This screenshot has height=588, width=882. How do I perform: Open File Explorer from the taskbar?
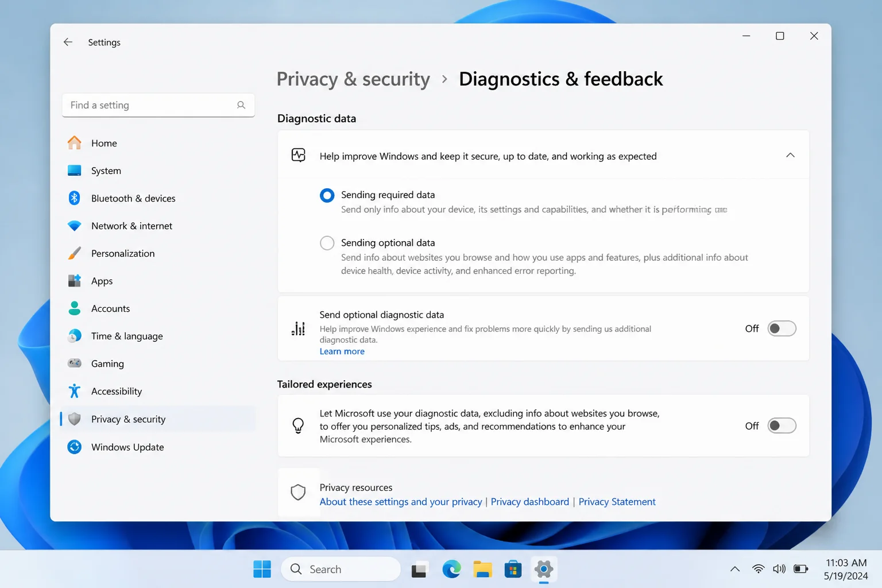click(482, 569)
